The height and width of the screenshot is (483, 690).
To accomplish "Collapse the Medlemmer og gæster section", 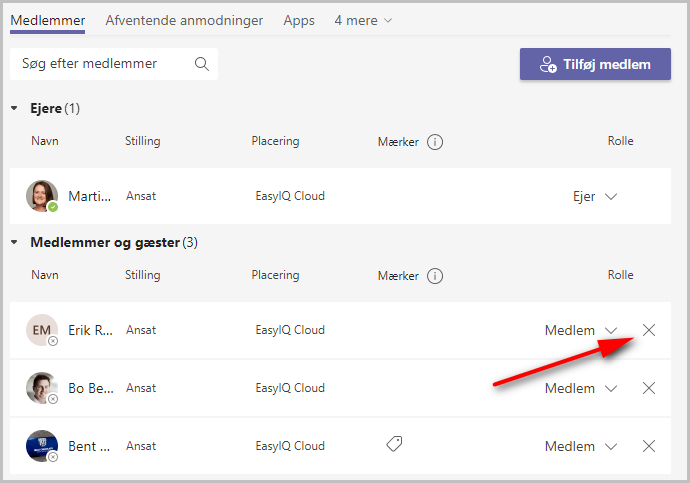I will tap(14, 242).
